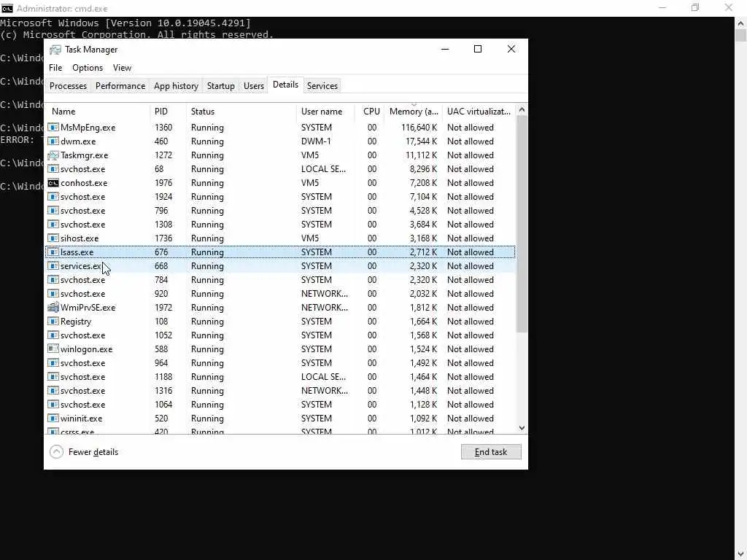Image resolution: width=747 pixels, height=560 pixels.
Task: Click icon of svchost.exe with PID 784
Action: [x=53, y=280]
